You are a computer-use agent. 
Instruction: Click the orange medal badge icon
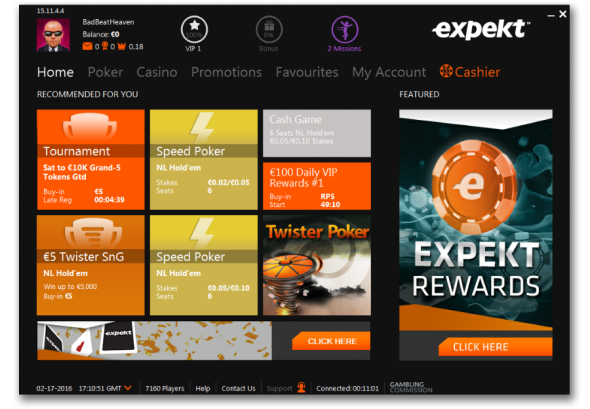105,46
